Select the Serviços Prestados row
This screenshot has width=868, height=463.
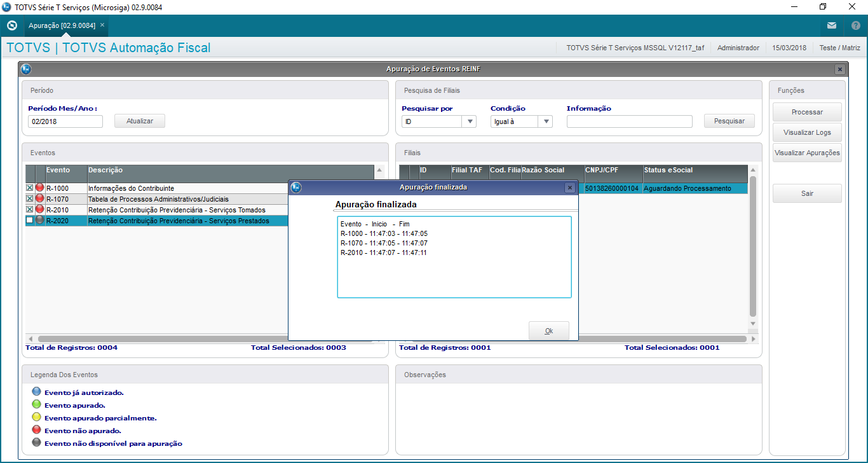[157, 221]
